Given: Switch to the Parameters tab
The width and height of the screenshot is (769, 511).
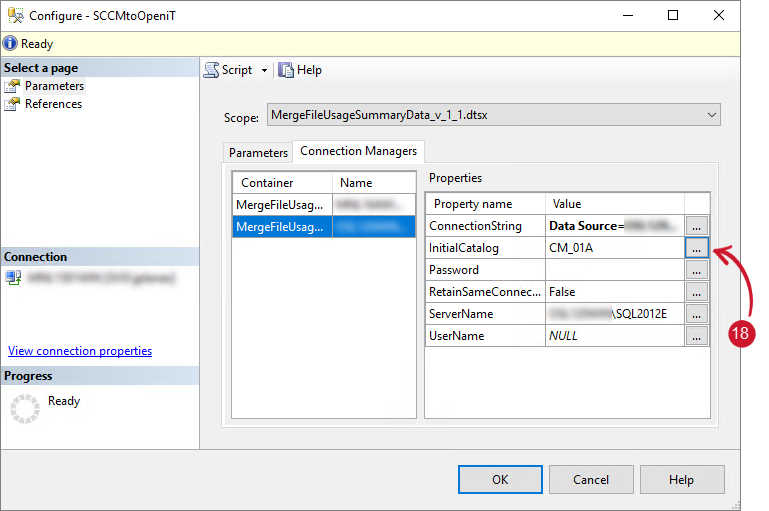Looking at the screenshot, I should pos(258,153).
